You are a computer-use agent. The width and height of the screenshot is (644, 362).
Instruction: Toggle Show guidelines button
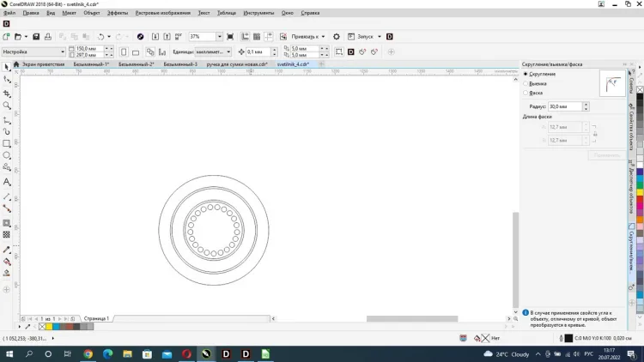(x=268, y=37)
